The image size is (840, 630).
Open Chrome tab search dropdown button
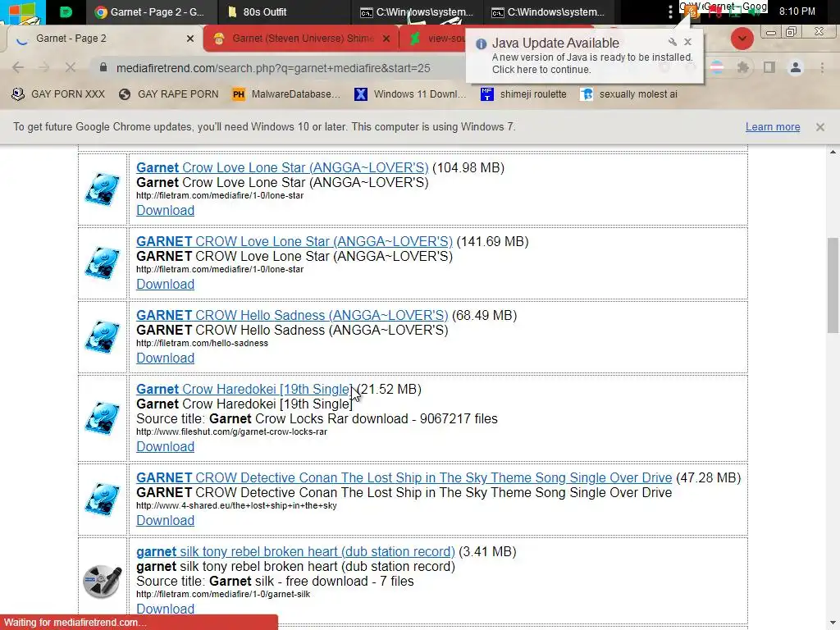[x=742, y=39]
